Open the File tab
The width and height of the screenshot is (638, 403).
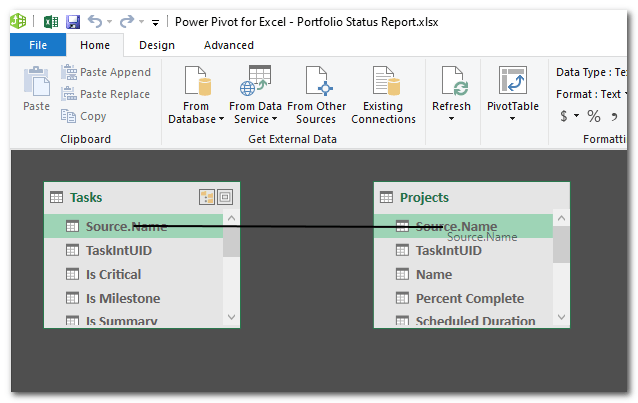pos(38,45)
